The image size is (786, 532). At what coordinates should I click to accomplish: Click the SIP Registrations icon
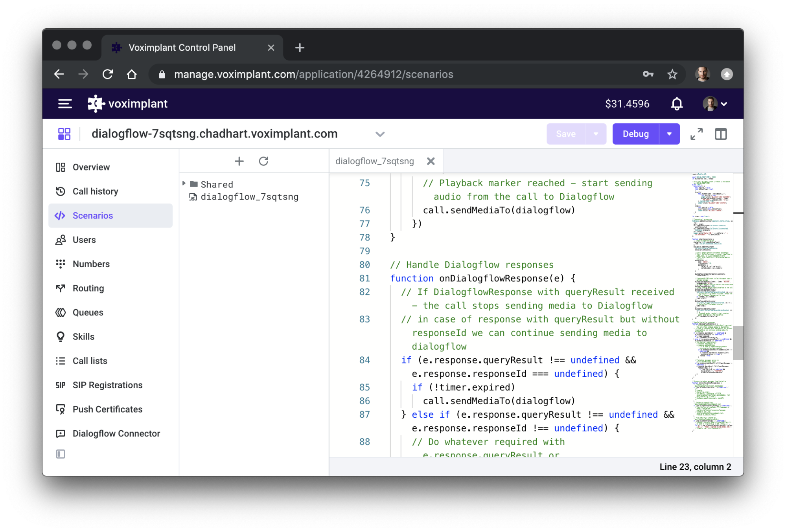pyautogui.click(x=60, y=385)
